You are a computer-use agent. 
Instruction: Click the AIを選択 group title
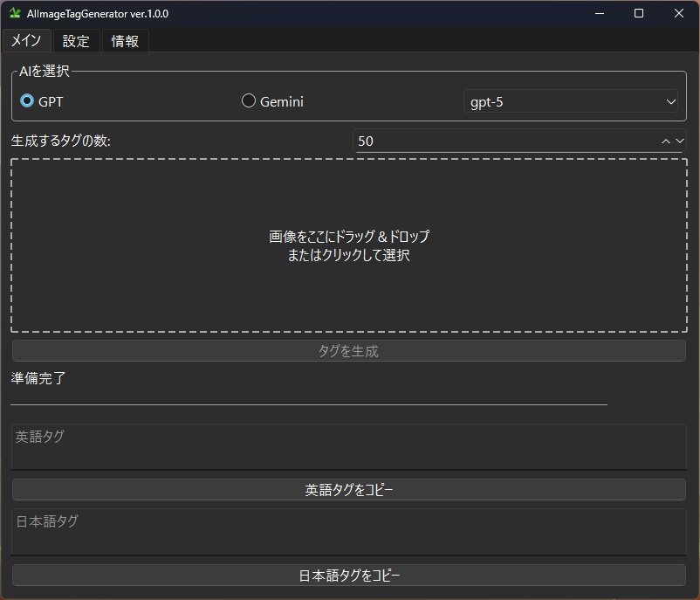pos(45,71)
